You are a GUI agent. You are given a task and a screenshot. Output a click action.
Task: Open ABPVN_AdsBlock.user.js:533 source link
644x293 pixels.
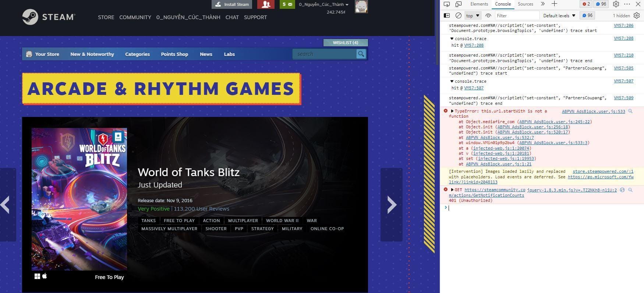pos(593,111)
